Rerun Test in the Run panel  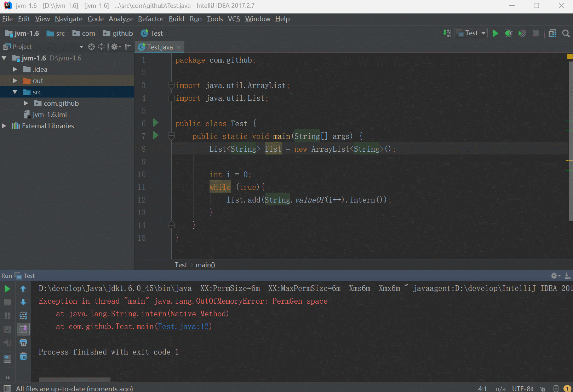tap(7, 289)
